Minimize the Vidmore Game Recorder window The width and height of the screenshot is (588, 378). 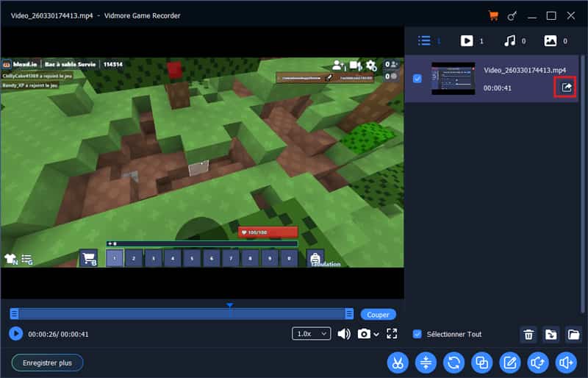click(x=531, y=15)
